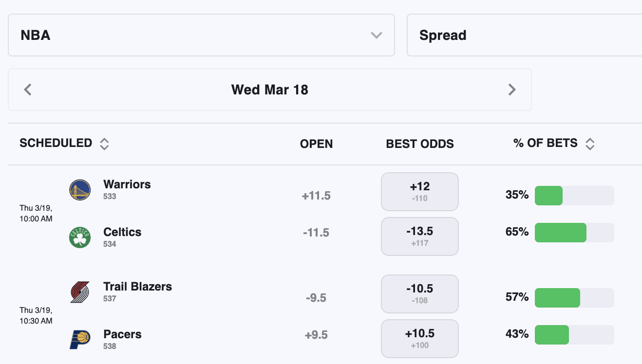Click the Pacers team logo
642x364 pixels.
(x=80, y=339)
